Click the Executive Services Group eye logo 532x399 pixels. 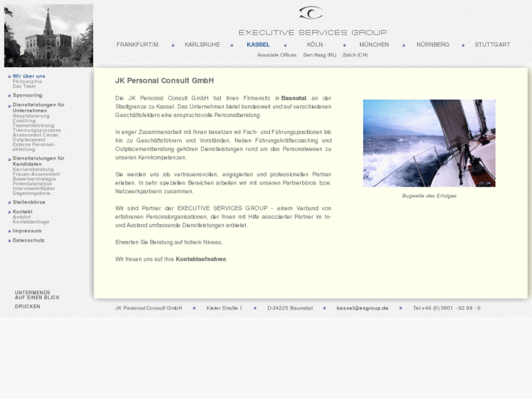coord(311,13)
